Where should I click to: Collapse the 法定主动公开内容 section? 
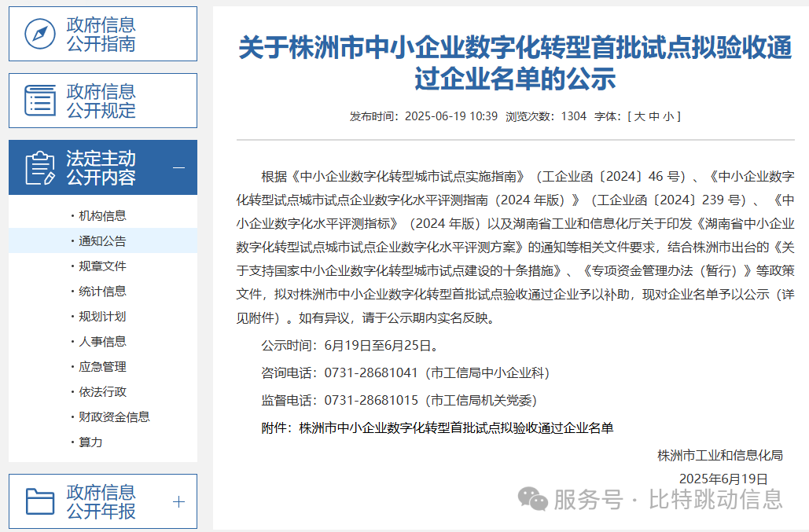coord(179,167)
